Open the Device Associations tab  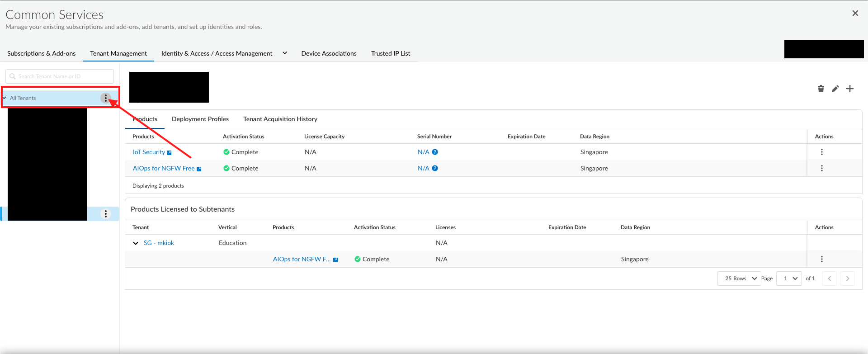click(329, 53)
